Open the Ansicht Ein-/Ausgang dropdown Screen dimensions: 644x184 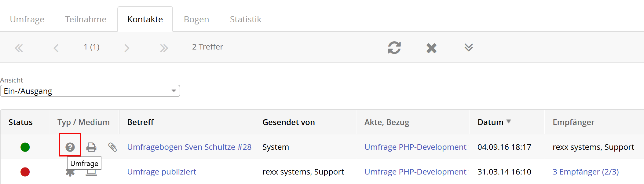(90, 91)
